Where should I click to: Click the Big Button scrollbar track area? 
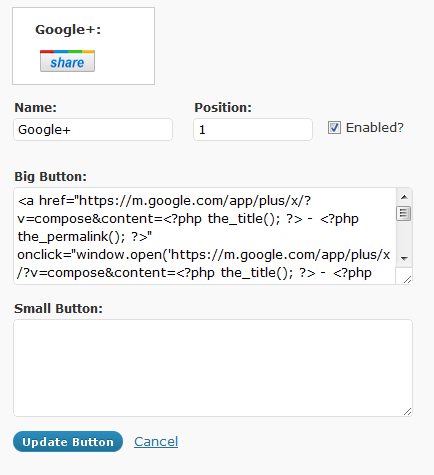[404, 236]
